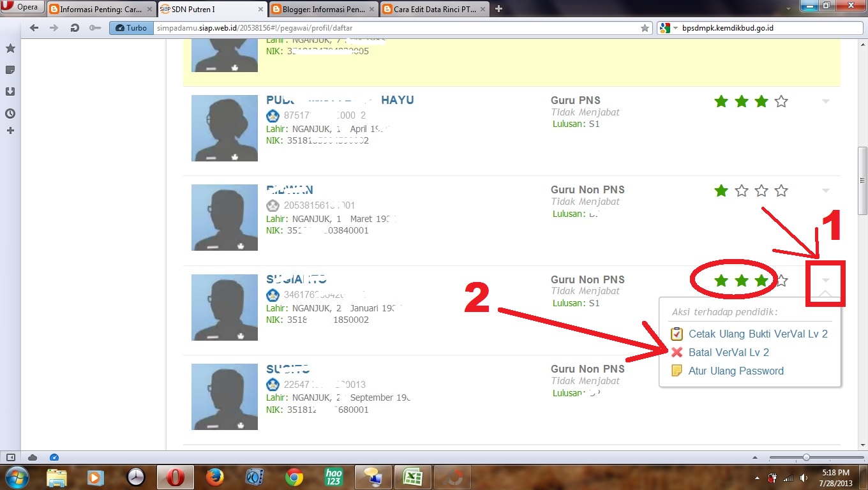Open the Opera menu button
This screenshot has height=490, width=868.
(23, 8)
